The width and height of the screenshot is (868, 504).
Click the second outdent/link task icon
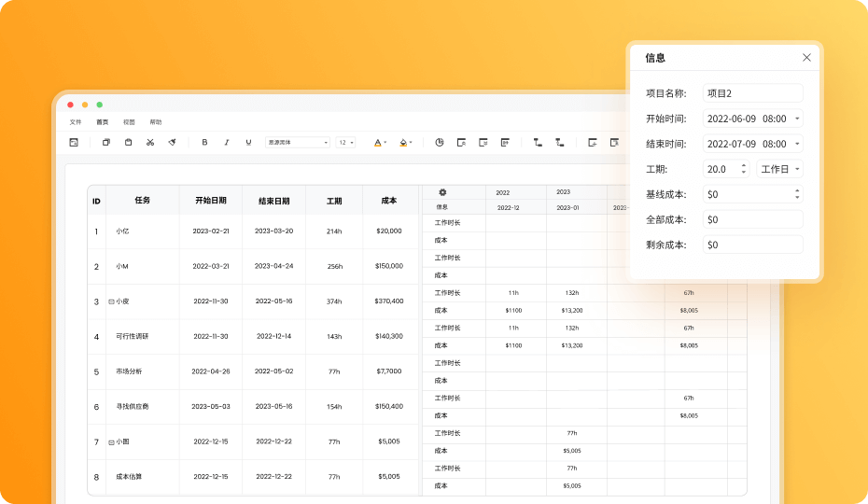click(560, 143)
